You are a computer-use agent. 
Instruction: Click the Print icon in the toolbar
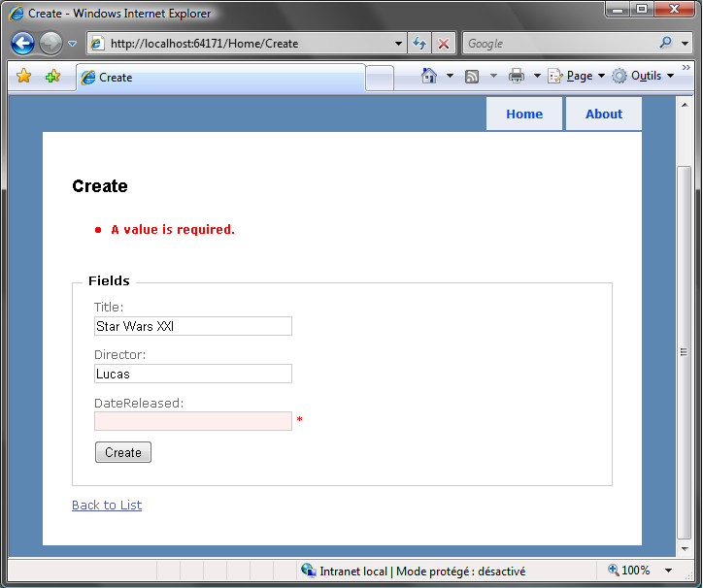click(x=517, y=76)
